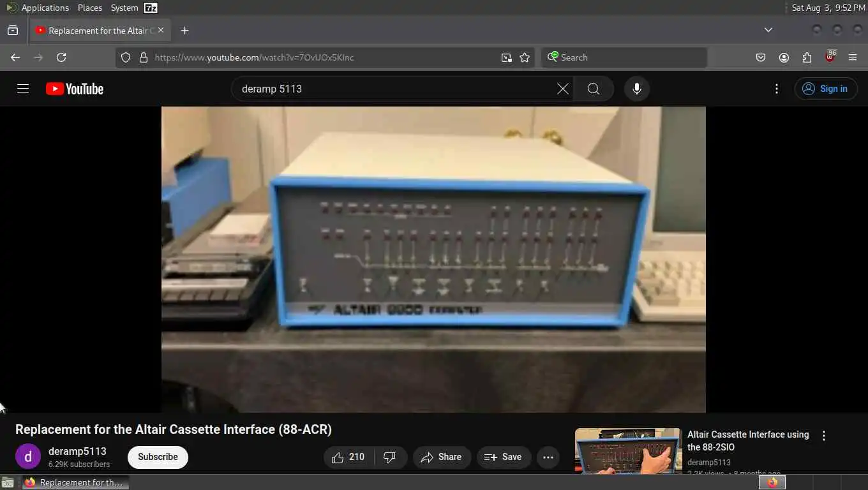Screen dimensions: 868x490
Task: Click the tracking protection shield icon
Action: (x=126, y=57)
